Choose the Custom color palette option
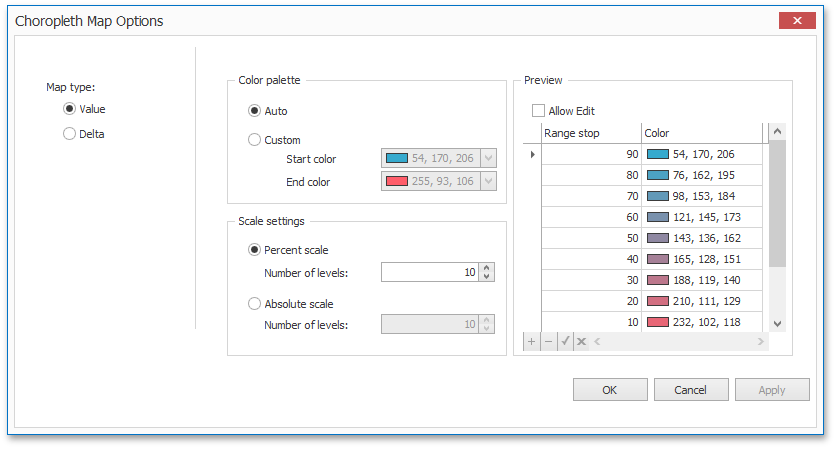 point(255,140)
